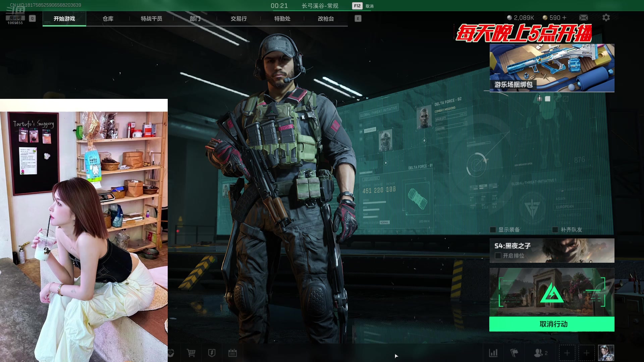Open the flags icon in bottom bar
The width and height of the screenshot is (644, 362).
(514, 353)
